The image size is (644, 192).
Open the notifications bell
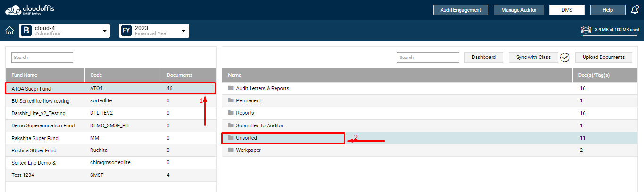click(x=635, y=10)
